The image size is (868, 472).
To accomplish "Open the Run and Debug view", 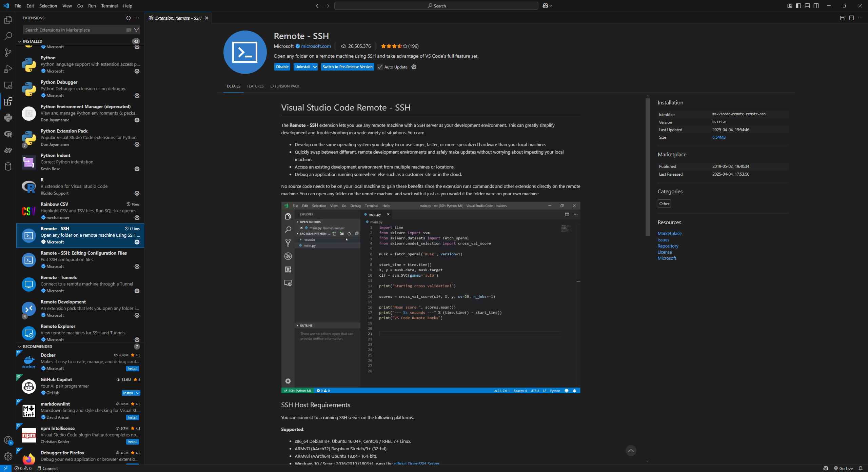I will pos(8,69).
